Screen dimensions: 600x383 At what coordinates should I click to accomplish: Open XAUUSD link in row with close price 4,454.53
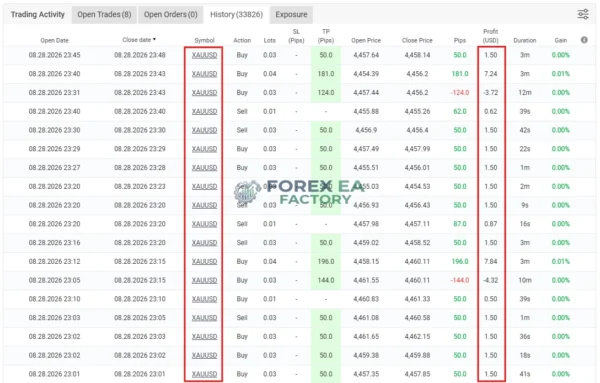204,186
